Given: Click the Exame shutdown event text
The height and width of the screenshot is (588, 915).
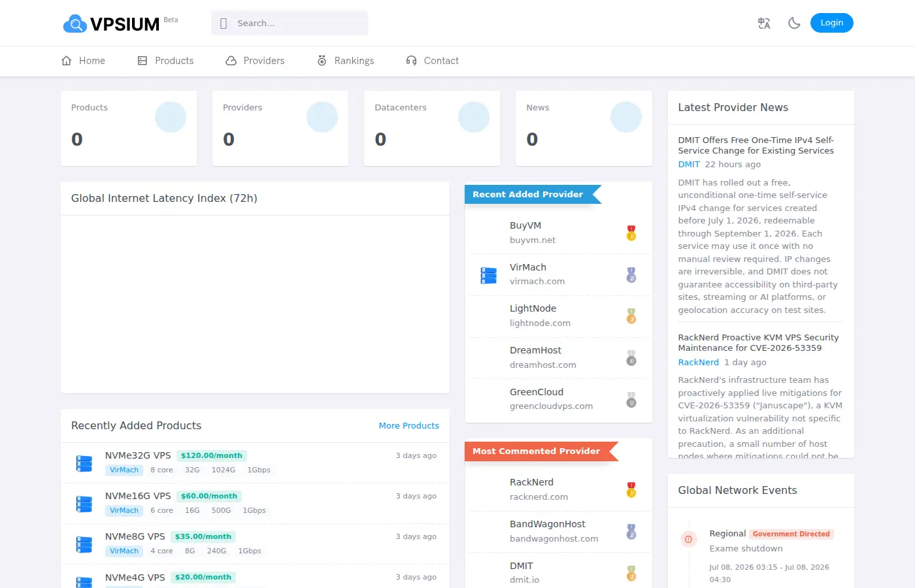Looking at the screenshot, I should click(x=746, y=549).
